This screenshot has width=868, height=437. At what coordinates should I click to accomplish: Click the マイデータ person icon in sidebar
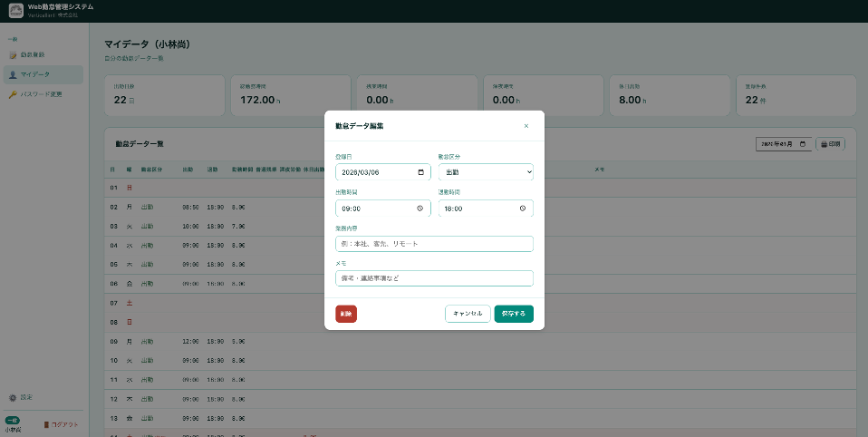(13, 74)
